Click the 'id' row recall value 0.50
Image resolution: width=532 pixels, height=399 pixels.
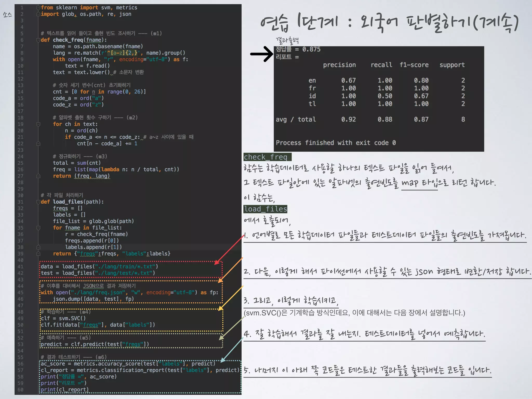click(385, 96)
